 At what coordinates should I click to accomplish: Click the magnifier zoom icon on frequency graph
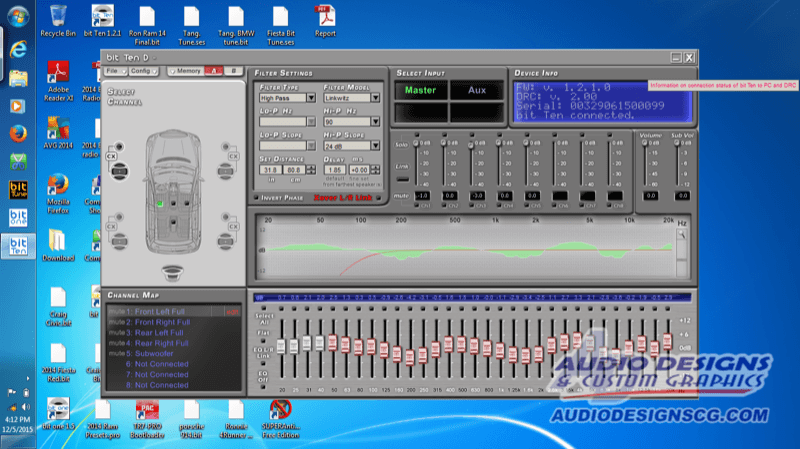[681, 235]
